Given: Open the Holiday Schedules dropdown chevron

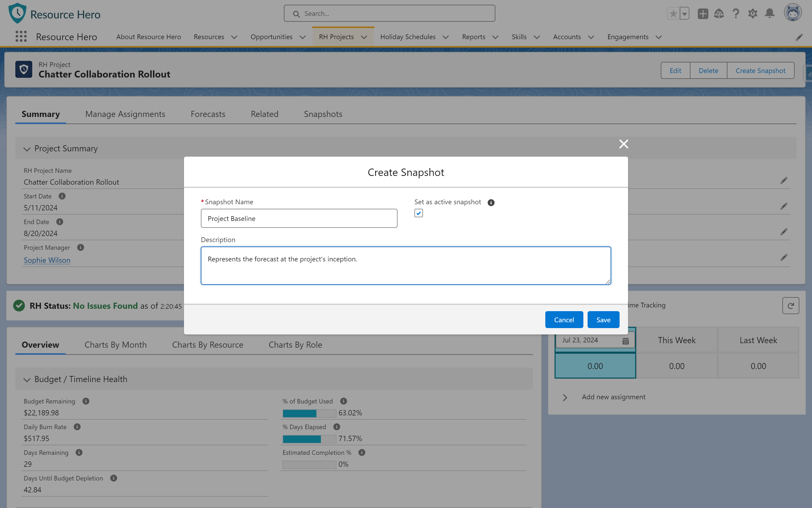Looking at the screenshot, I should (446, 37).
